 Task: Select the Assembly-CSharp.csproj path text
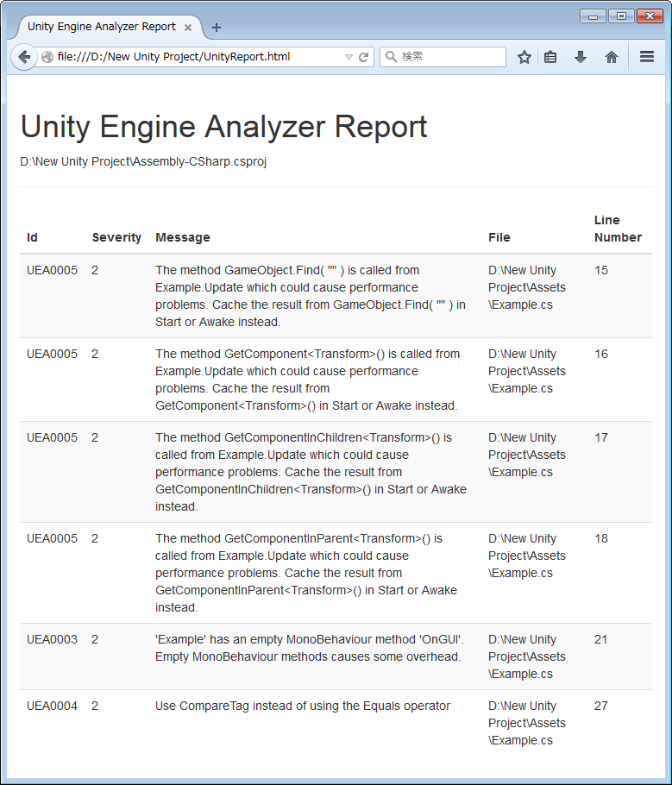coord(143,161)
